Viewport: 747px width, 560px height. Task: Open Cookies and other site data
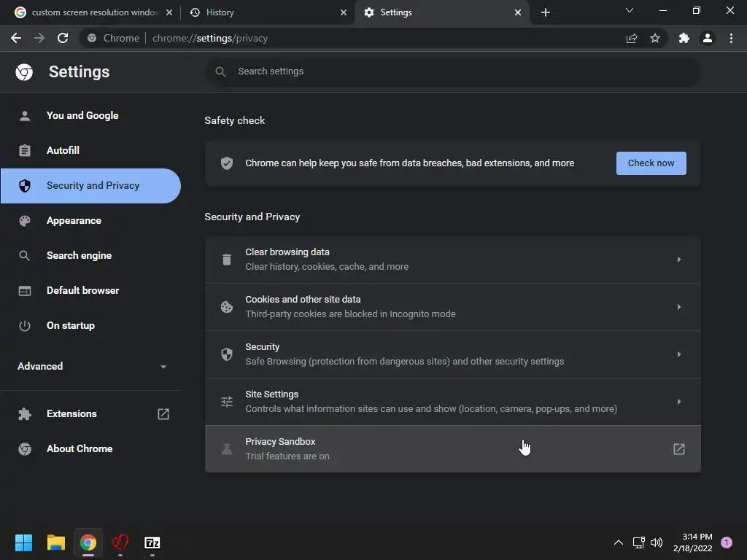452,307
